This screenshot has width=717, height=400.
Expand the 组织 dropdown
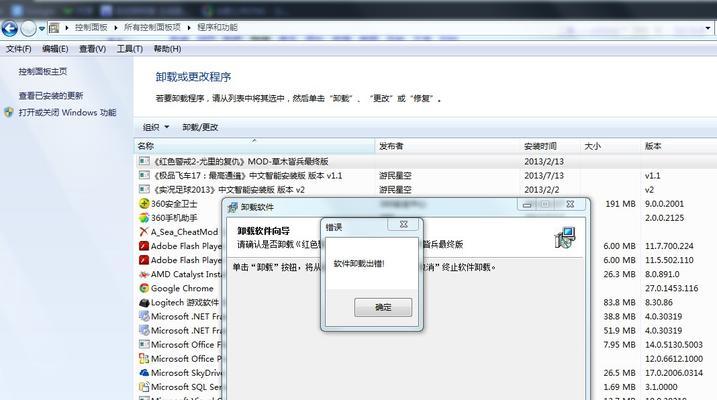[x=156, y=127]
